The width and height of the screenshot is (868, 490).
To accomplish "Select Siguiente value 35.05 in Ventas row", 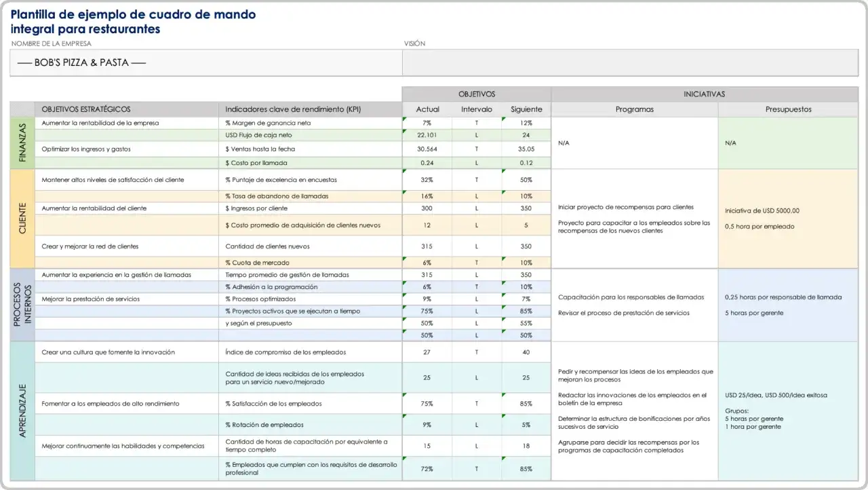I will coord(526,149).
